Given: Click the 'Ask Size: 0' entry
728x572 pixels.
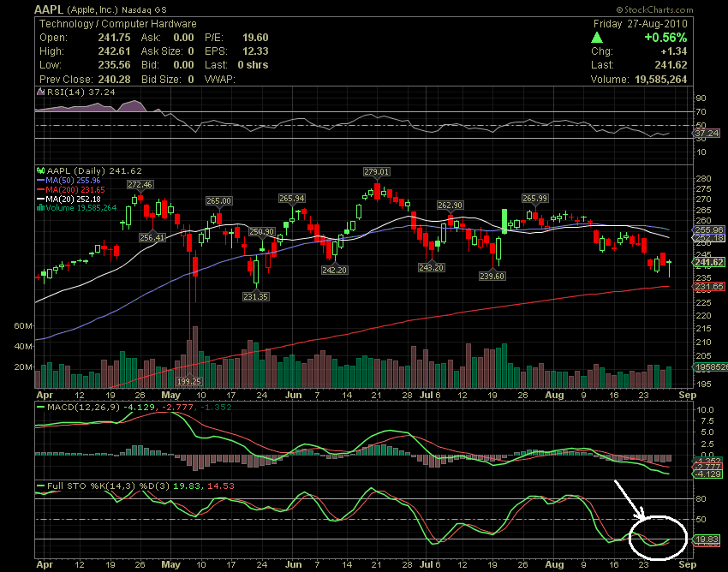Looking at the screenshot, I should [x=168, y=51].
